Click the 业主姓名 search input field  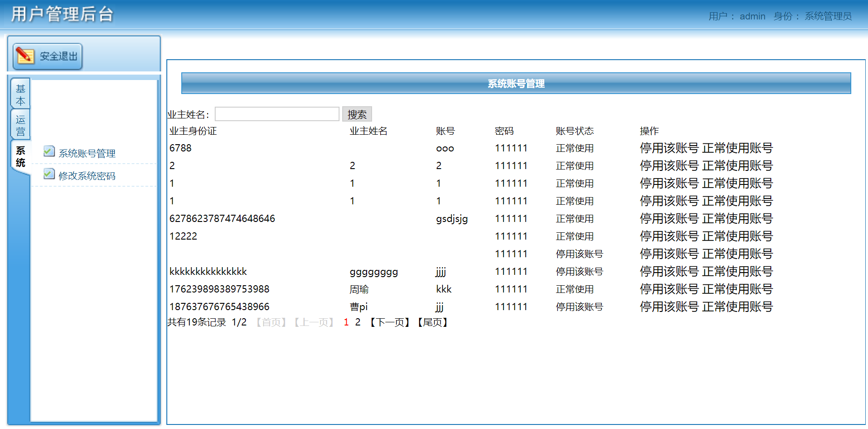pos(277,113)
